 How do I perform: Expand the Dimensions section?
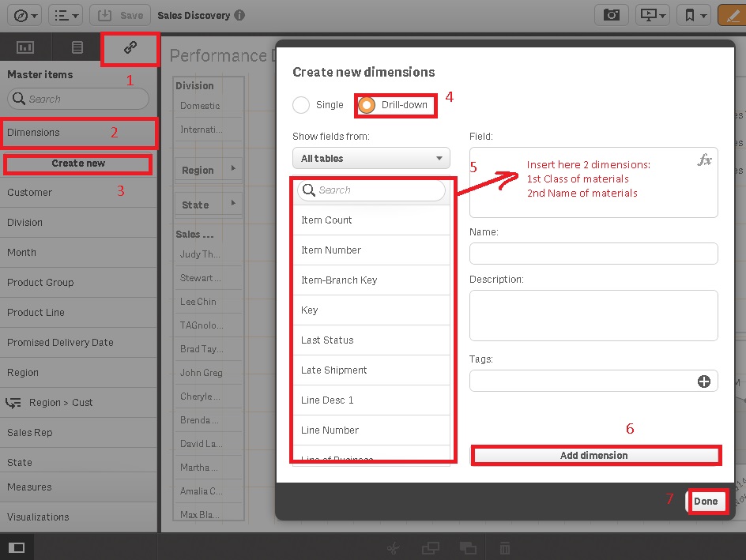pyautogui.click(x=78, y=133)
